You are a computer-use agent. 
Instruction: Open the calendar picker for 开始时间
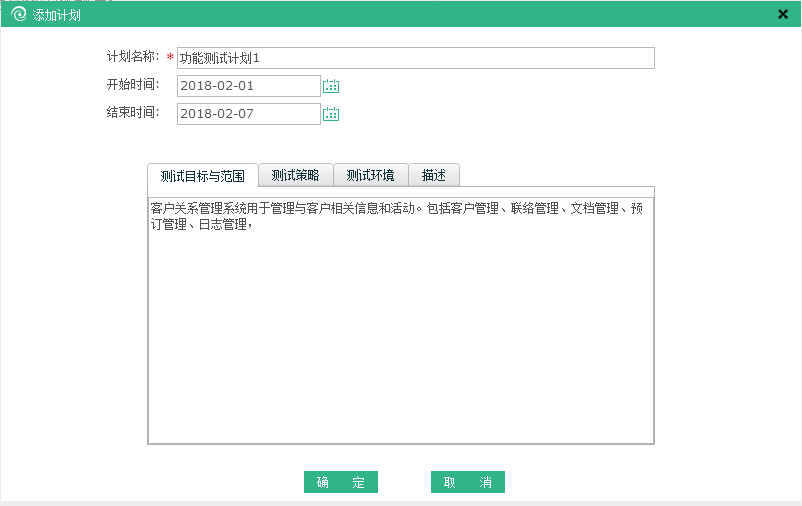point(331,86)
